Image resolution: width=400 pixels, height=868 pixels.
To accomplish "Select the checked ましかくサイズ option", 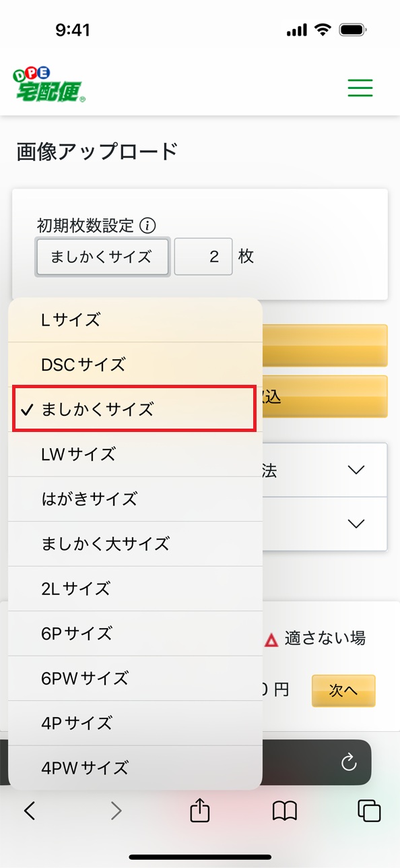I will click(x=135, y=409).
